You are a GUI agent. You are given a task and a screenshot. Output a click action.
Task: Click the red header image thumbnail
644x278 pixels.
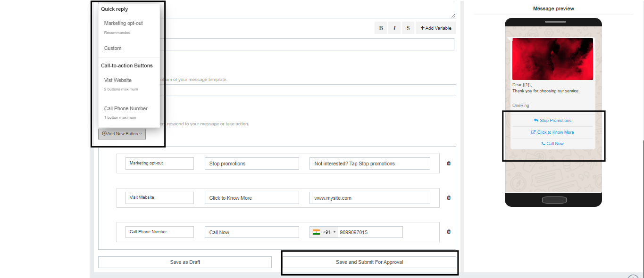(x=552, y=59)
